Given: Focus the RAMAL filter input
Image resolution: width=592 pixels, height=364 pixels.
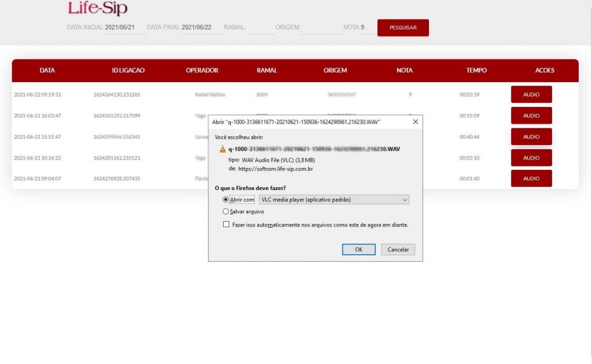Looking at the screenshot, I should [261, 27].
